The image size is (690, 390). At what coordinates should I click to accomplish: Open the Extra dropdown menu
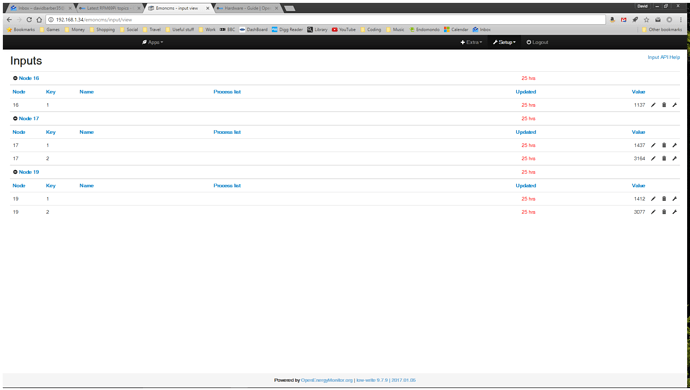[x=471, y=42]
